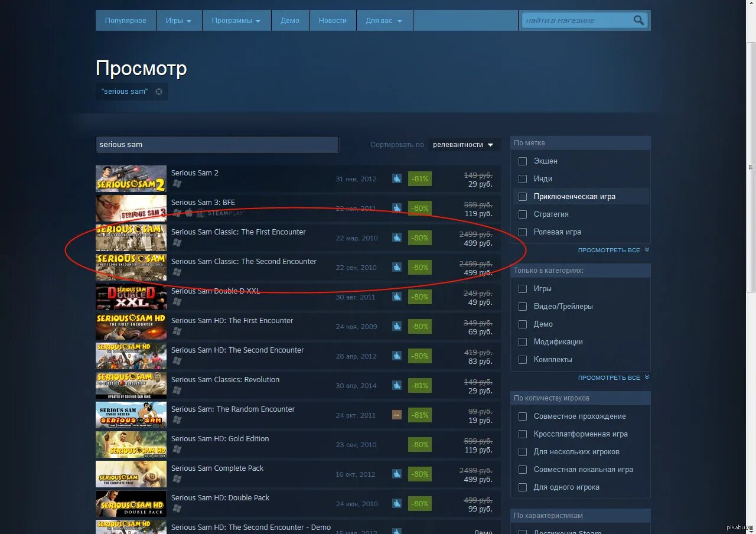This screenshot has height=534, width=756.
Task: Click the -81% discount badge for Serious Sam 2
Action: (420, 178)
